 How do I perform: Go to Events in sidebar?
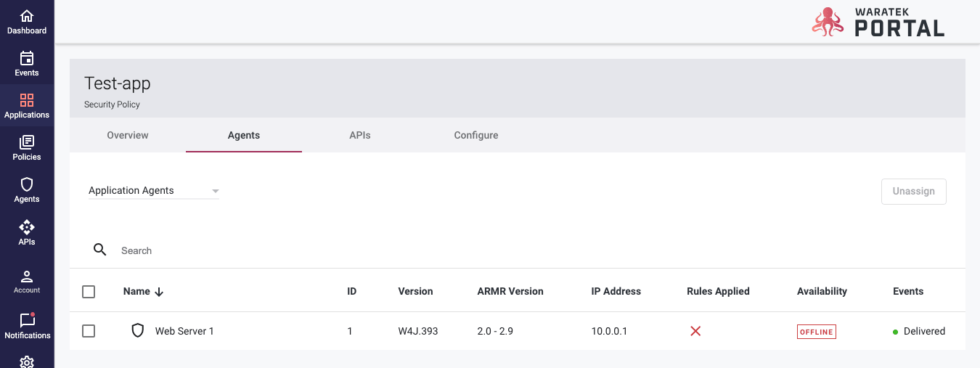point(27,64)
